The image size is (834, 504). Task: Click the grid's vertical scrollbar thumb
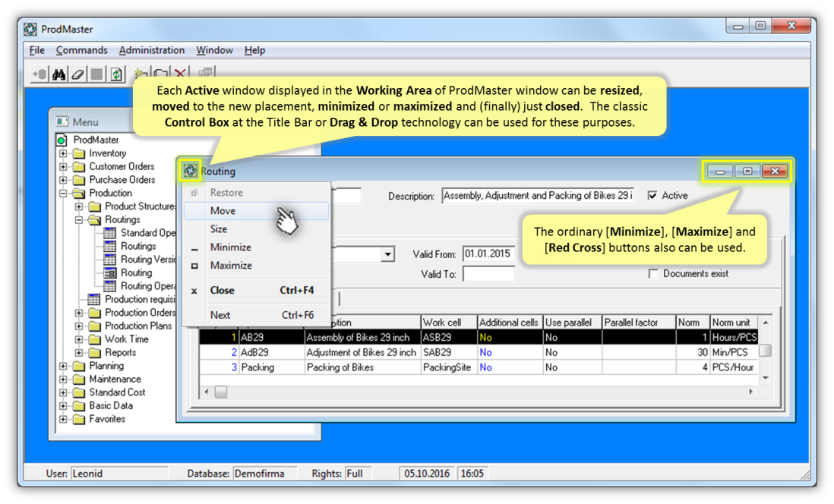click(766, 351)
